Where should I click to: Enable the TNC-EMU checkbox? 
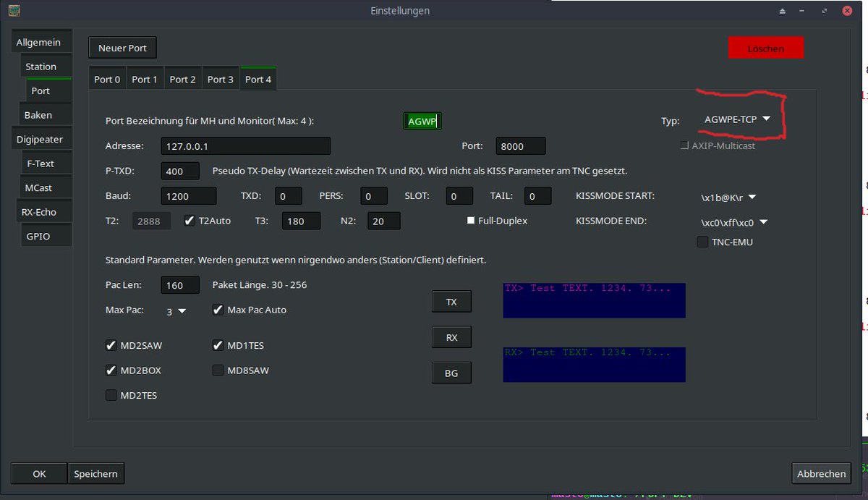(x=702, y=242)
